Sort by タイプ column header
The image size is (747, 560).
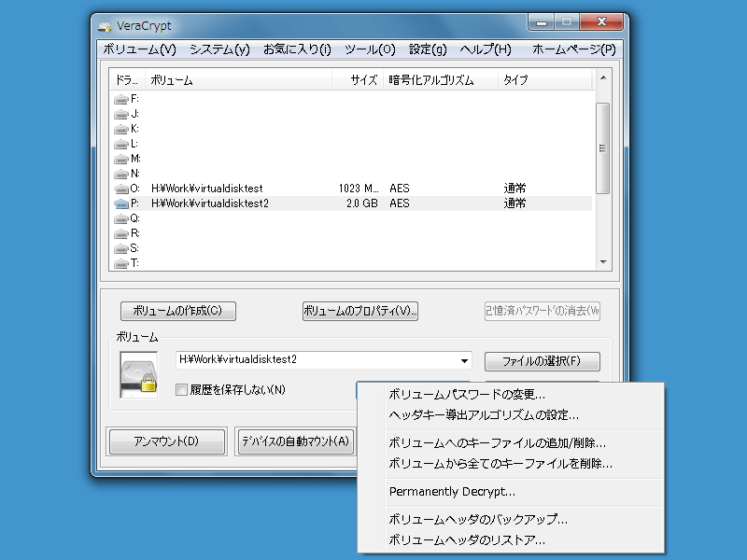(544, 80)
